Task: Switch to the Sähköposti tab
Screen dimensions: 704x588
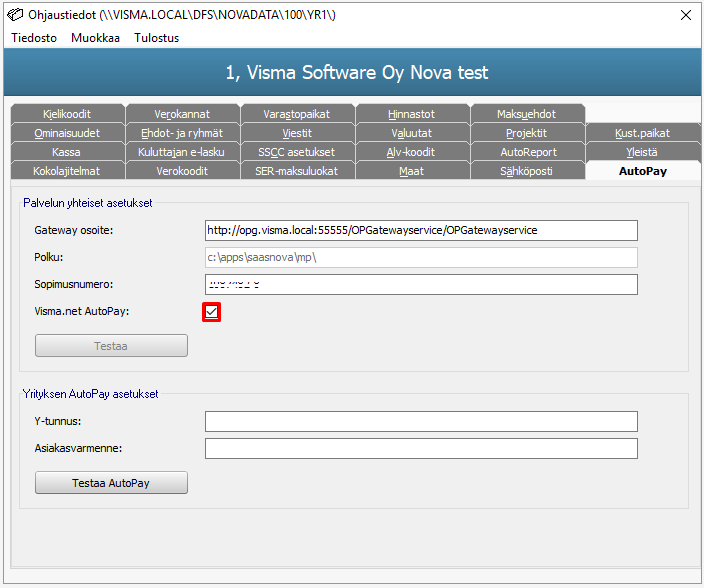Action: click(x=527, y=171)
